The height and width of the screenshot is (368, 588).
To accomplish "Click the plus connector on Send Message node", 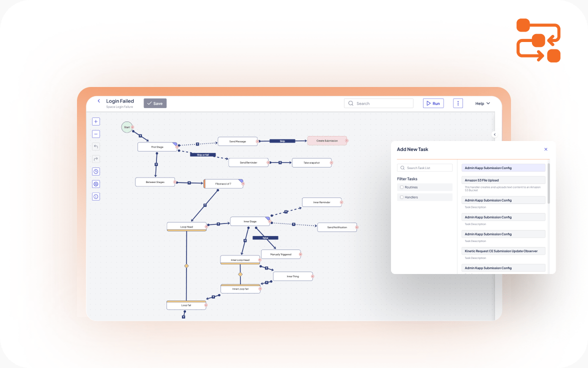I will 257,141.
